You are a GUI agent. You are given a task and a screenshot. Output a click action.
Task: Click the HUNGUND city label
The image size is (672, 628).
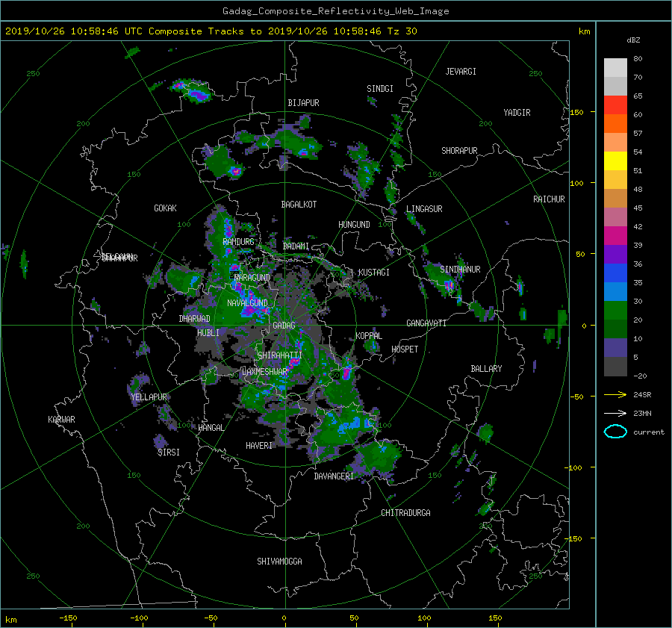(354, 224)
